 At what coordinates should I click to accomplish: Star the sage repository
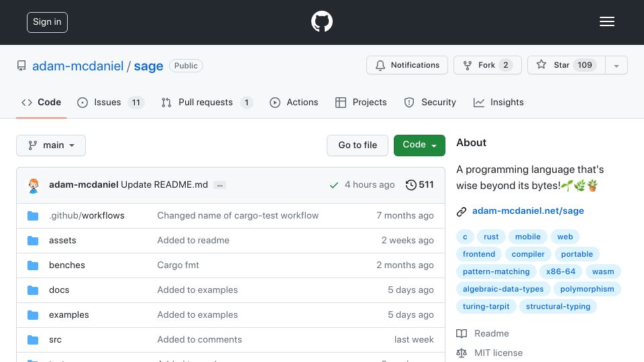[x=566, y=65]
